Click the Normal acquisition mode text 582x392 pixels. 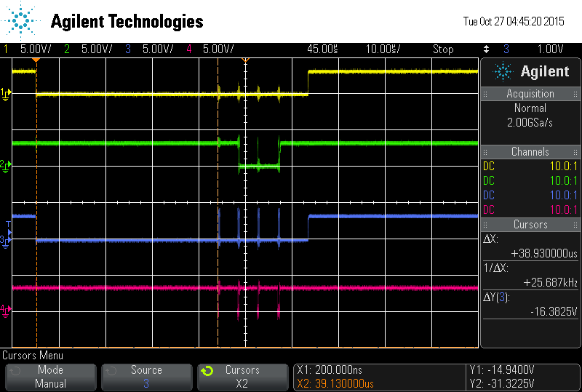[530, 108]
